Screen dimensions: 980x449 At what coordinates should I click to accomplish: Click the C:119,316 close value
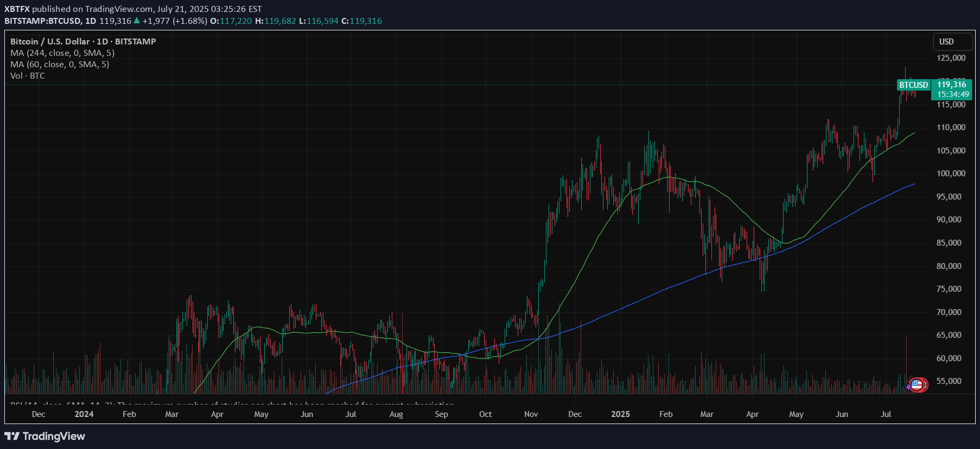(361, 21)
